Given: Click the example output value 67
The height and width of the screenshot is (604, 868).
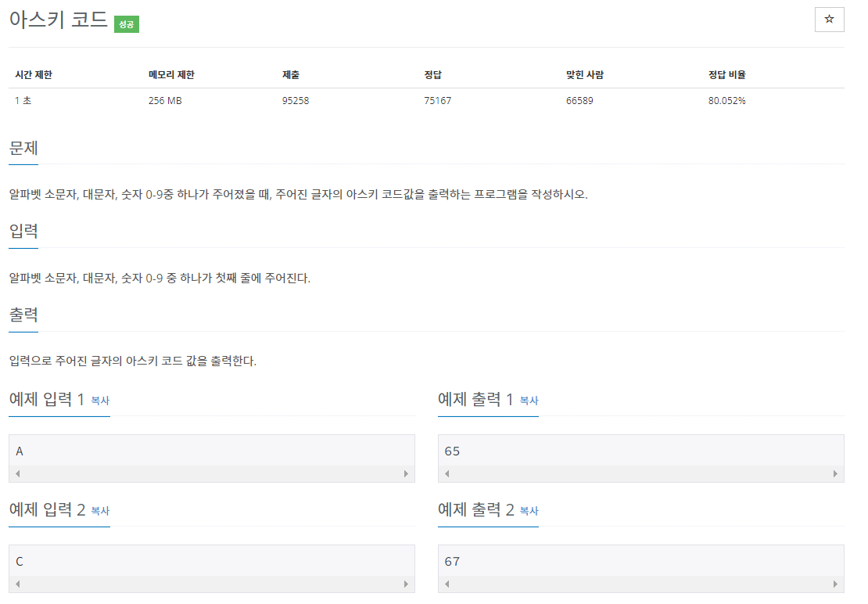Looking at the screenshot, I should click(452, 562).
